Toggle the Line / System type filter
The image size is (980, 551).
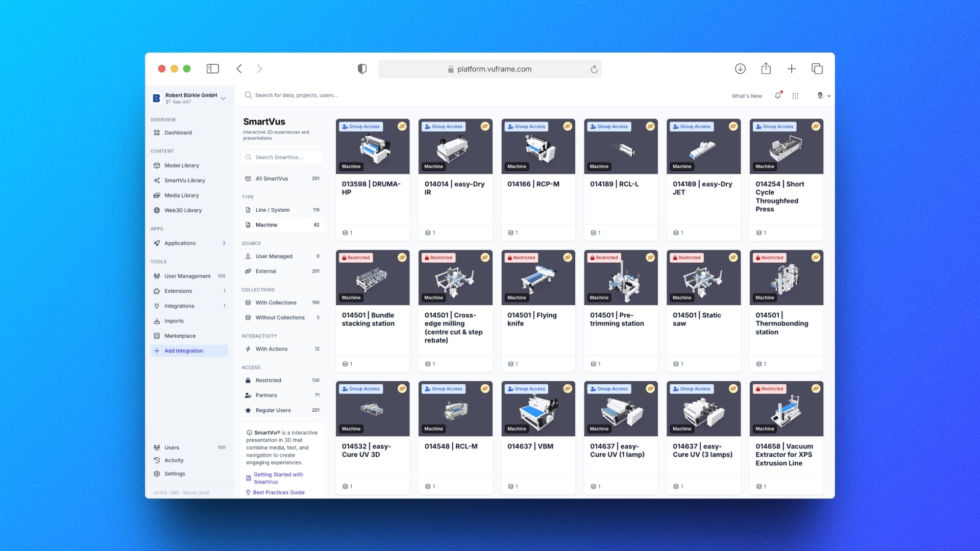(272, 210)
